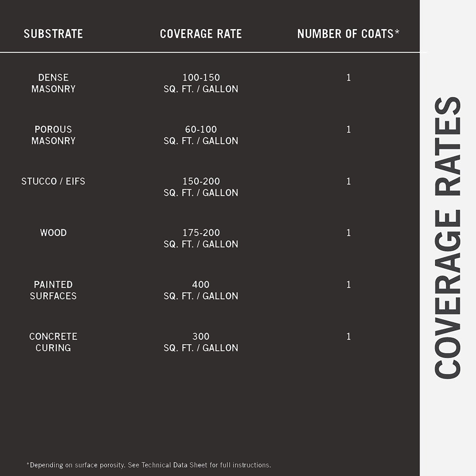Click the coat count for Concrete Curing
This screenshot has width=476, height=476.
[349, 337]
